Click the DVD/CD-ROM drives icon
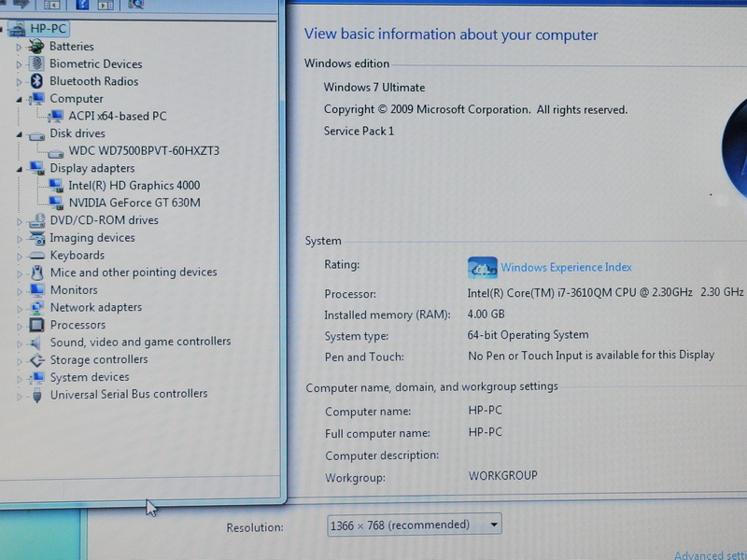Image resolution: width=747 pixels, height=560 pixels. click(37, 220)
